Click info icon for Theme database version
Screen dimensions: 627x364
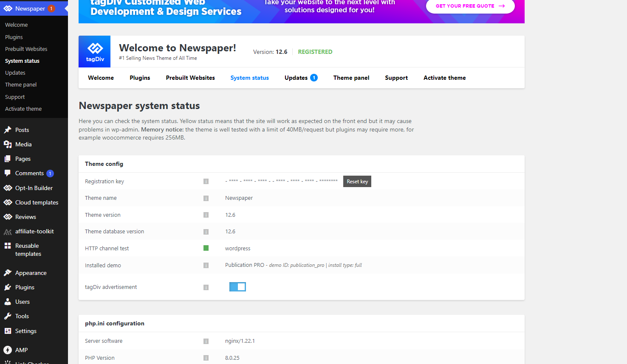206,232
